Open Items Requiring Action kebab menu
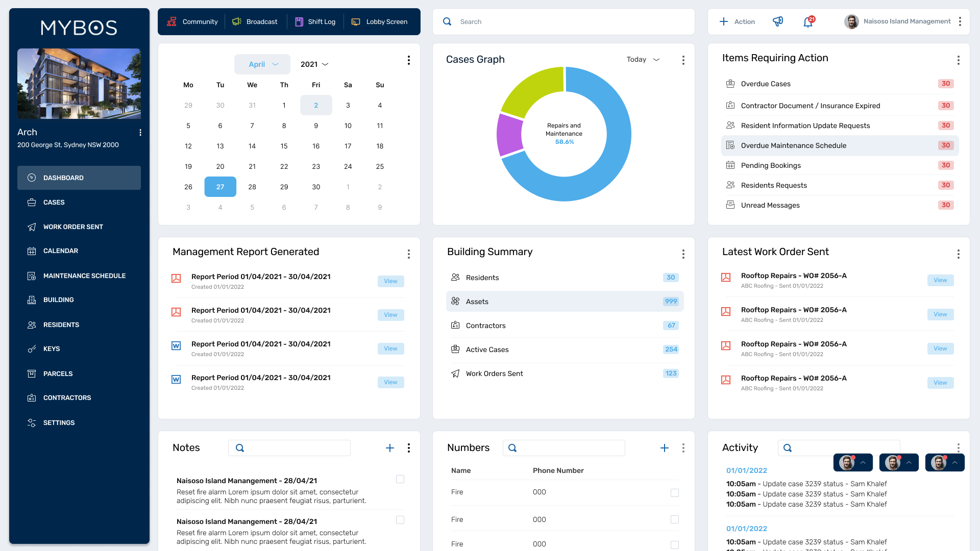 coord(958,60)
